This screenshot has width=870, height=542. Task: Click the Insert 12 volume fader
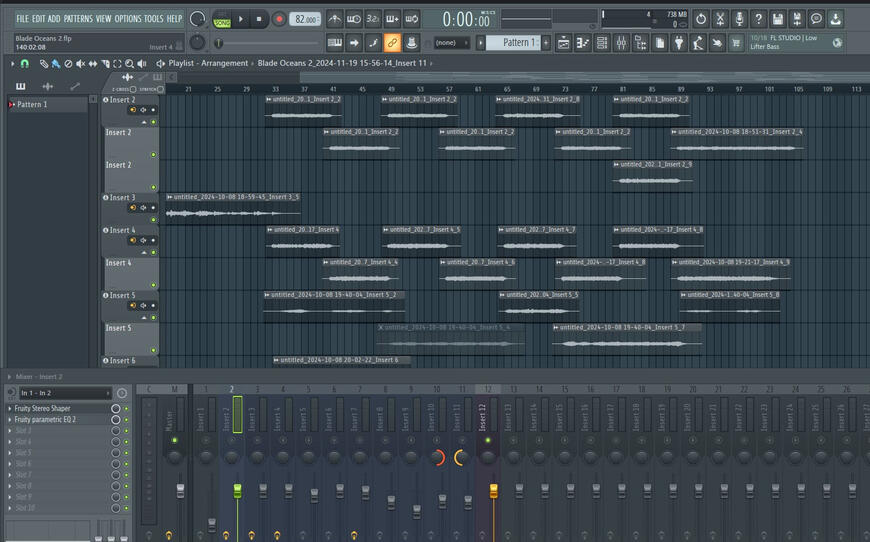click(x=493, y=490)
